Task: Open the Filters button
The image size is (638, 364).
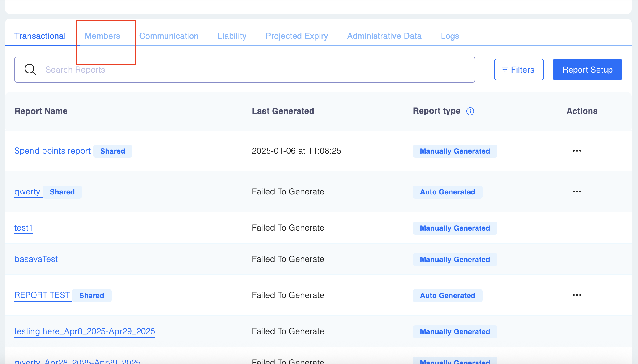Action: [x=519, y=70]
